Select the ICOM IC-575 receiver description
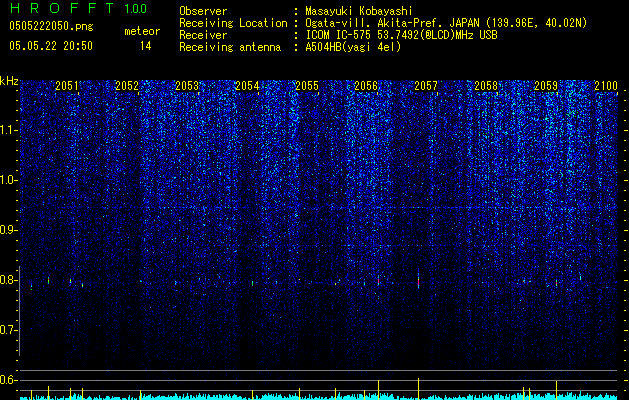 tap(401, 35)
